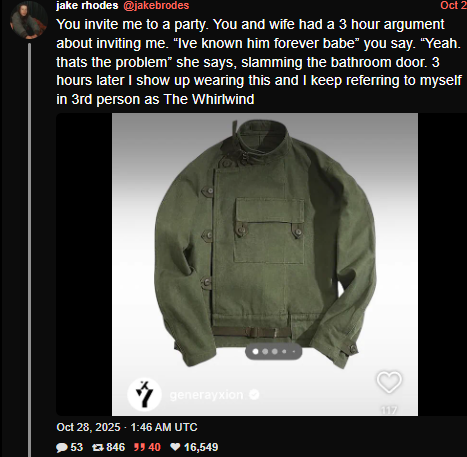
Task: Open generayxion circular logo avatar
Action: pos(144,395)
